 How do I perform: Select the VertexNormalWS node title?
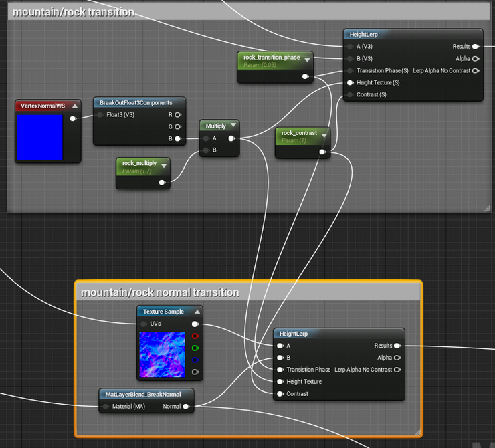[43, 106]
